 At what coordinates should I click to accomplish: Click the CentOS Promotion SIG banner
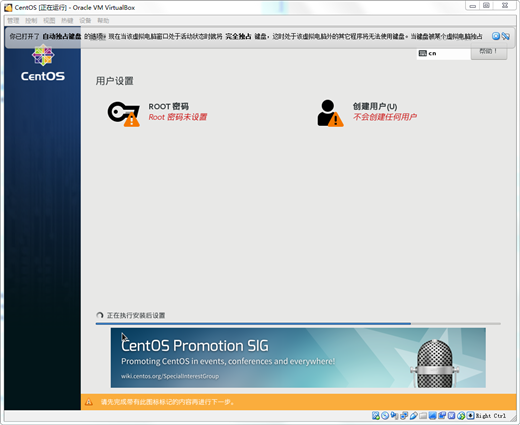click(x=298, y=358)
